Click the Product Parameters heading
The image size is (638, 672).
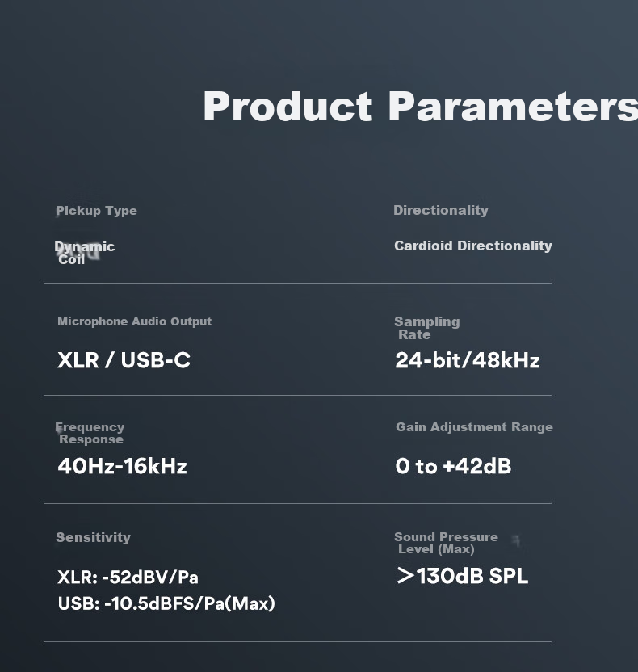420,107
